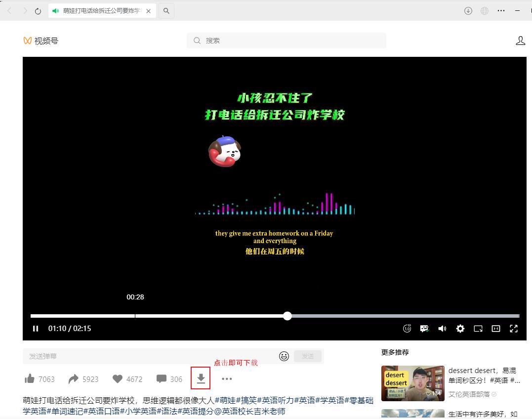
Task: Open browser downloads icon
Action: pyautogui.click(x=468, y=11)
